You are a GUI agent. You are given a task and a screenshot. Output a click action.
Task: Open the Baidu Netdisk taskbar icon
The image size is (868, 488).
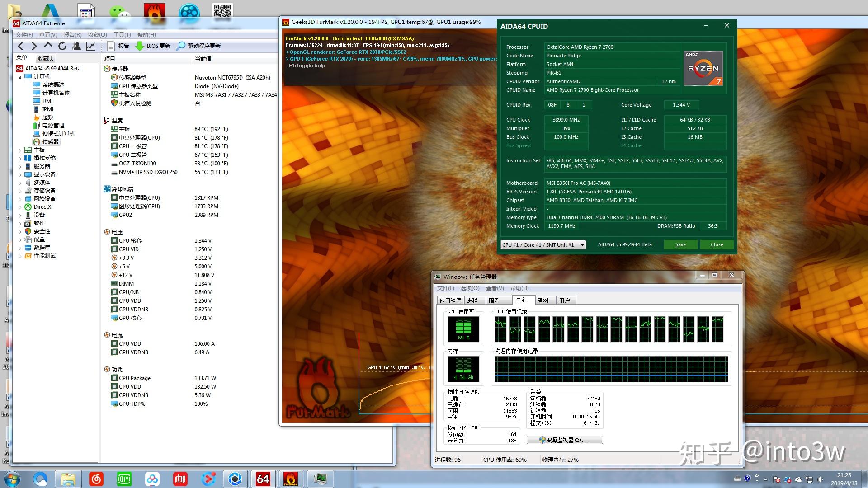click(152, 479)
